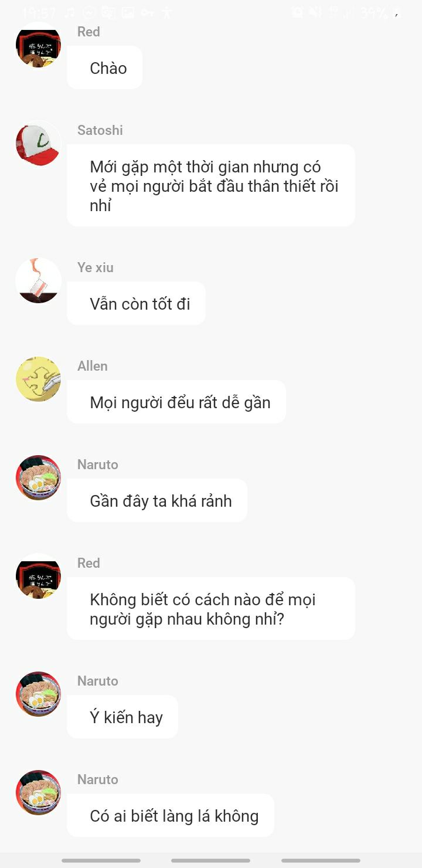Click the Satoshi sender name label

coord(100,130)
